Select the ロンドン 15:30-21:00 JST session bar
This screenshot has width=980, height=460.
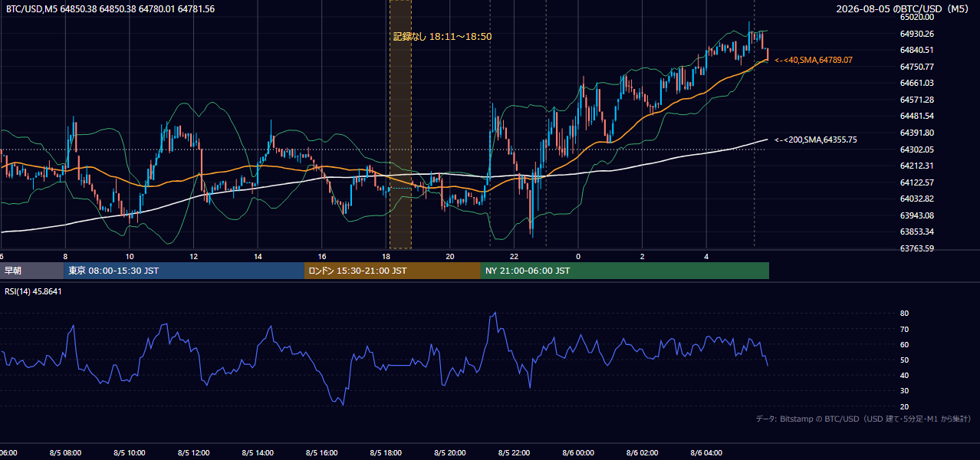coord(393,271)
